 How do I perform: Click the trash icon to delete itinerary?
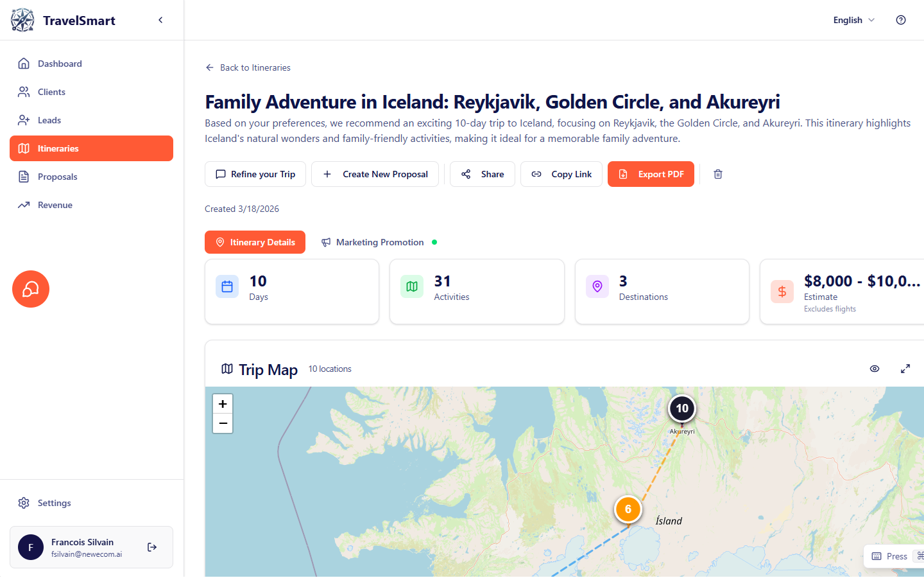[717, 174]
